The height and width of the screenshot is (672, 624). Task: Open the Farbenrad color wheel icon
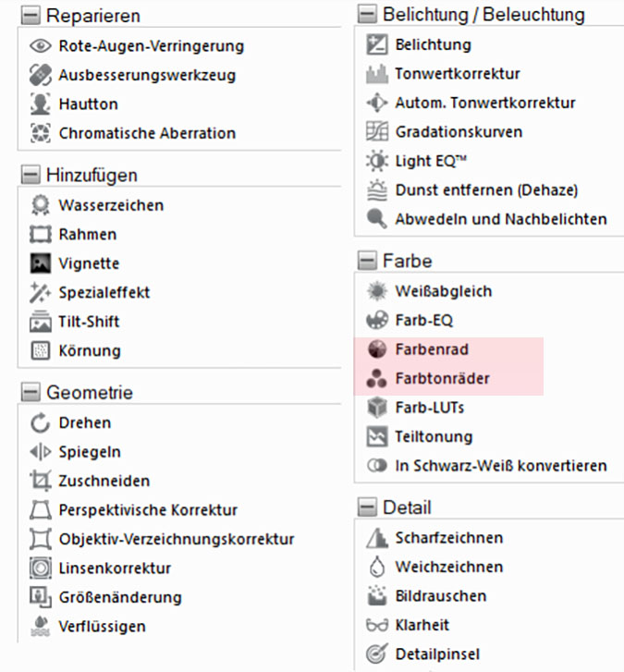pyautogui.click(x=376, y=350)
